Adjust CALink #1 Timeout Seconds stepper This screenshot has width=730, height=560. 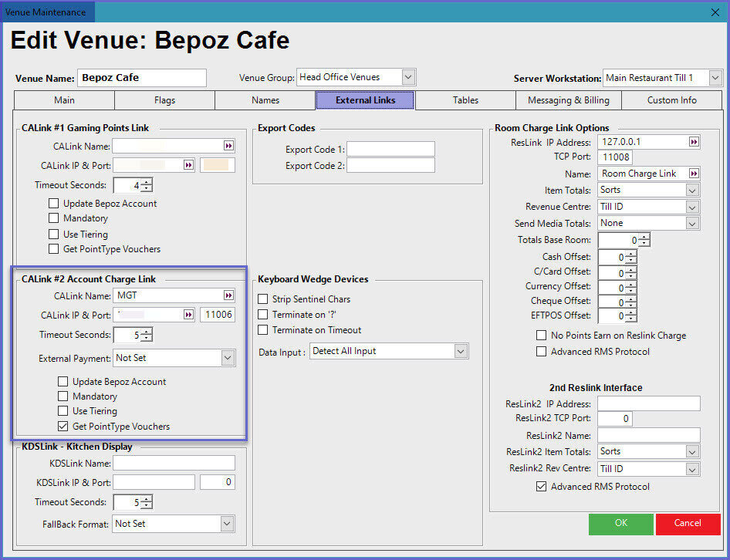tap(146, 185)
